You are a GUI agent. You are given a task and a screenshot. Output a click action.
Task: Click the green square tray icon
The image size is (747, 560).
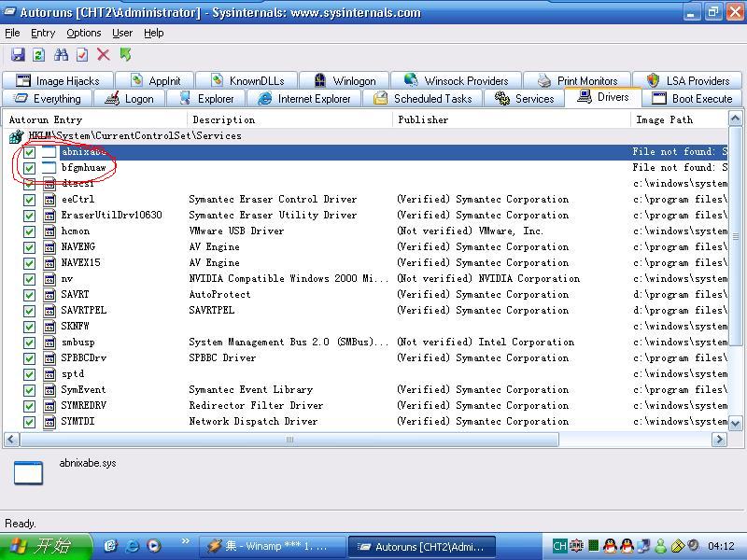coord(594,546)
